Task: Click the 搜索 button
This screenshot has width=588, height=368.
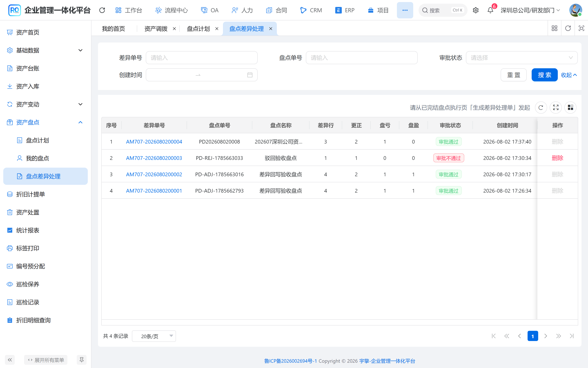Action: pos(544,75)
